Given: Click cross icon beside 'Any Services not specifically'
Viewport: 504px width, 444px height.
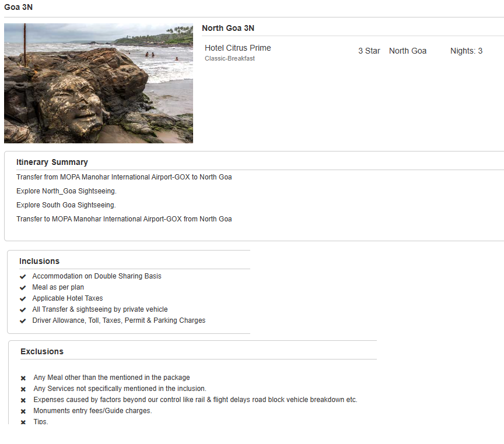Looking at the screenshot, I should click(x=23, y=389).
